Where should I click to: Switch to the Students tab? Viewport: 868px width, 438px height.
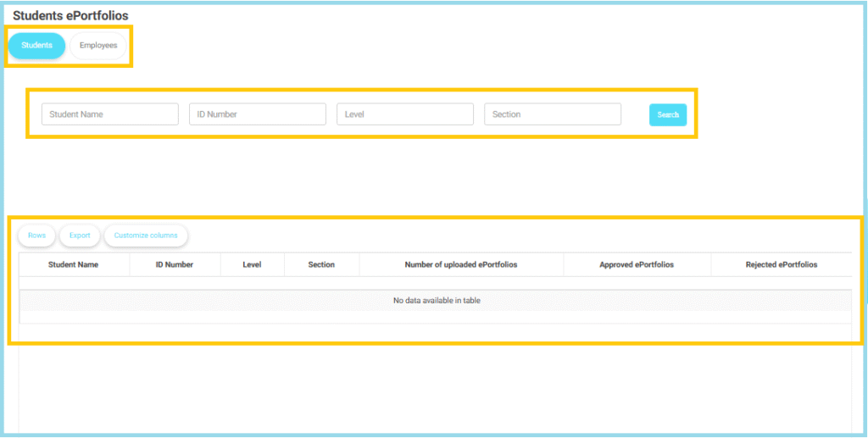pos(36,46)
